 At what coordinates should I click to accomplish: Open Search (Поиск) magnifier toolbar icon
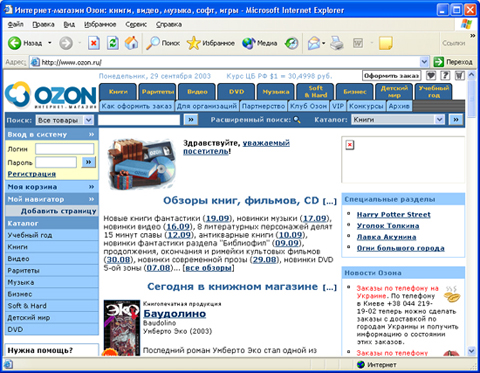click(153, 43)
